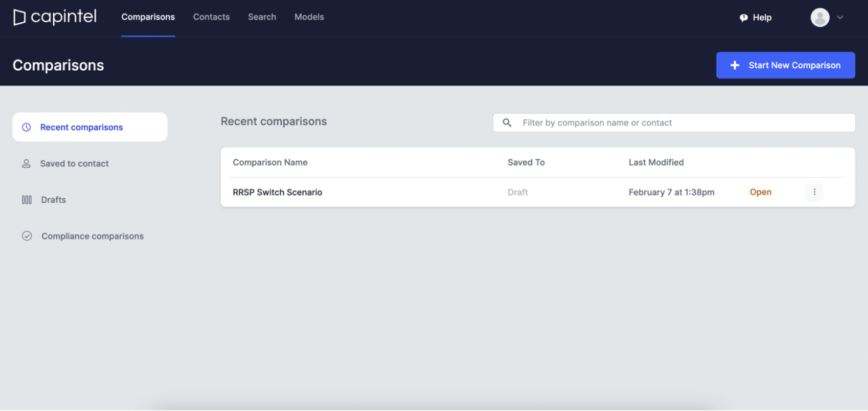Click the magnifier icon in filter box

click(x=507, y=123)
